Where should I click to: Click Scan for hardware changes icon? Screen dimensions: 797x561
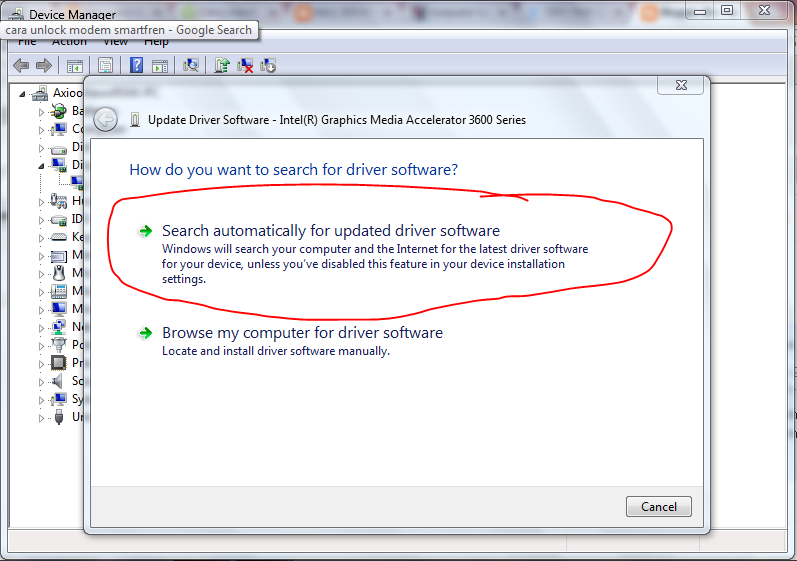point(191,66)
